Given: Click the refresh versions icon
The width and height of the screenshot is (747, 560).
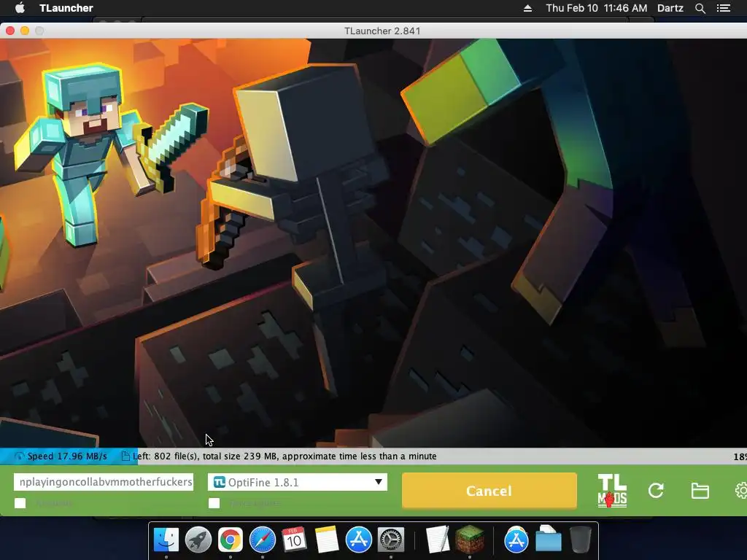Looking at the screenshot, I should 656,491.
